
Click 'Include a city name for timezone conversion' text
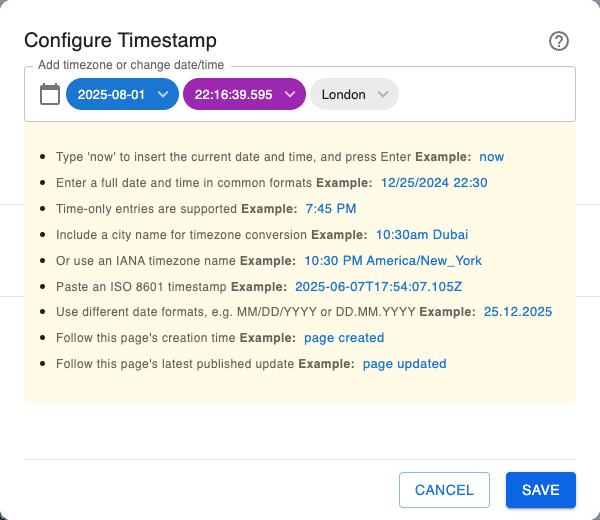pos(181,235)
